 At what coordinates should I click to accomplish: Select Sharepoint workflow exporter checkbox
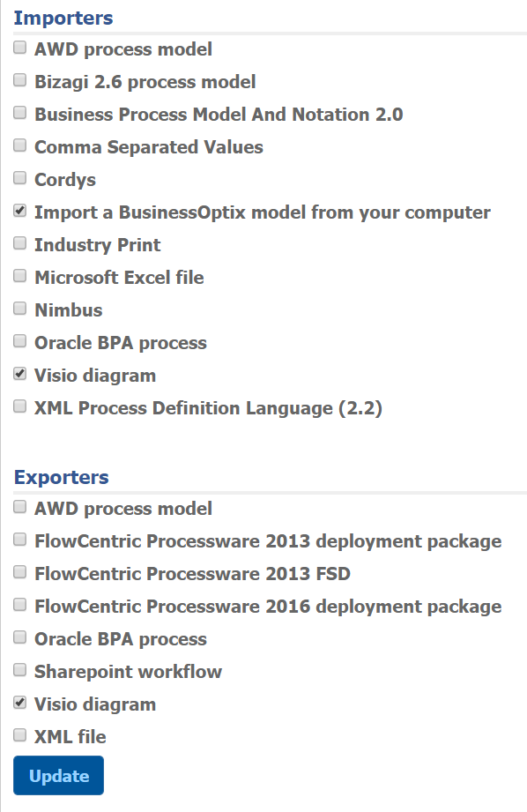coord(19,670)
